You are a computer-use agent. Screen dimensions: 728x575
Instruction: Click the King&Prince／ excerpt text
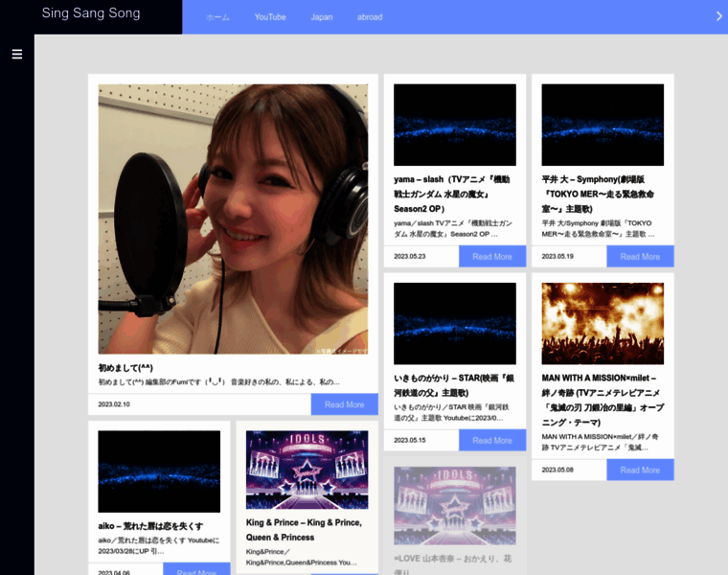[x=302, y=557]
